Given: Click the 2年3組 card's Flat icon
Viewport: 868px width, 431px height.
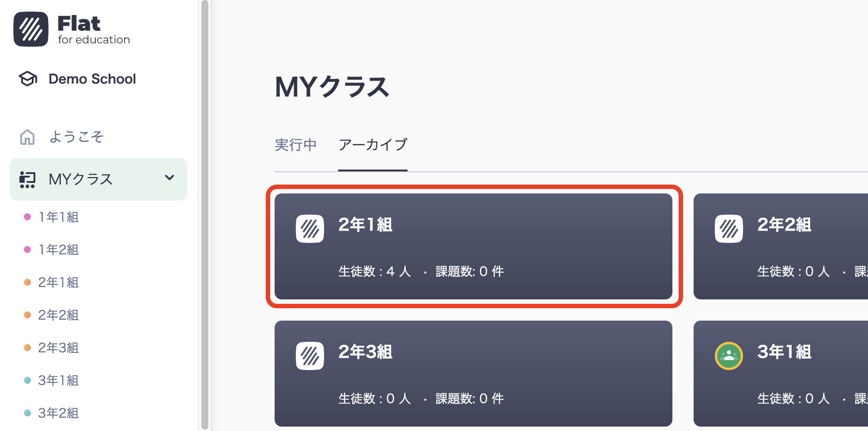Looking at the screenshot, I should tap(309, 355).
